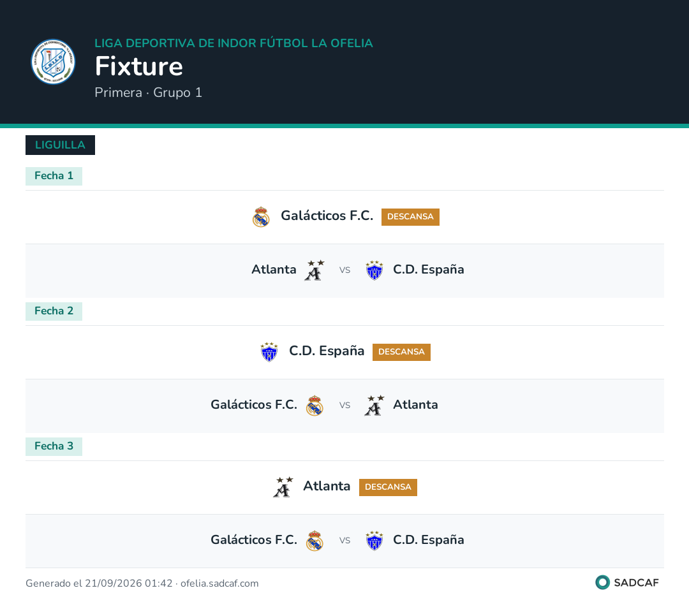Click C.D. España shield in Fecha 1 match

(x=374, y=270)
